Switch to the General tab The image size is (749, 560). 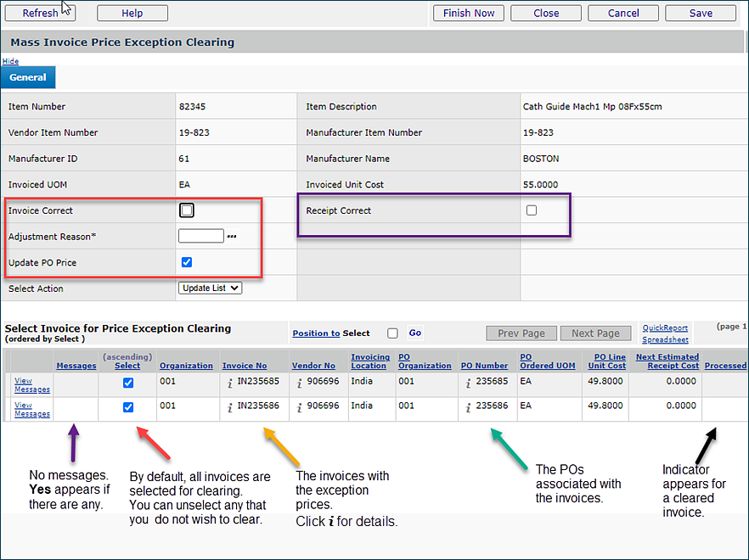(x=28, y=77)
